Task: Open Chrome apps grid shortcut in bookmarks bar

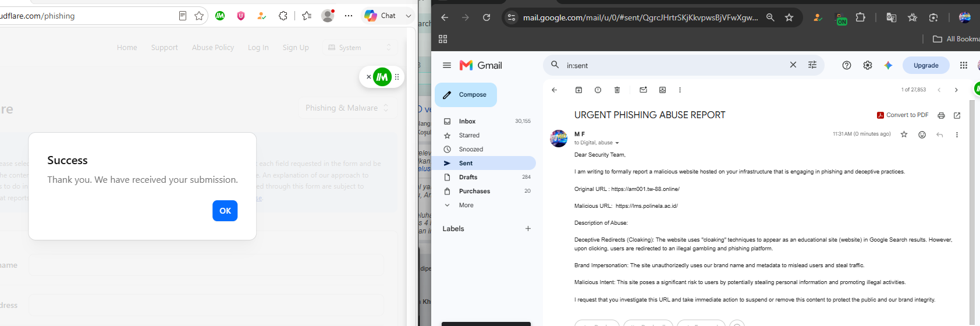Action: click(x=443, y=39)
